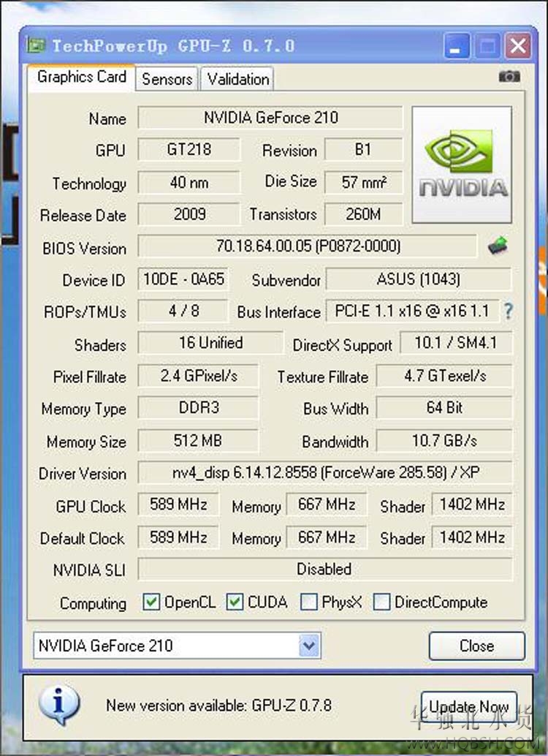Screen dimensions: 548x756
Task: Click the Release Date value 2009
Action: tap(189, 214)
